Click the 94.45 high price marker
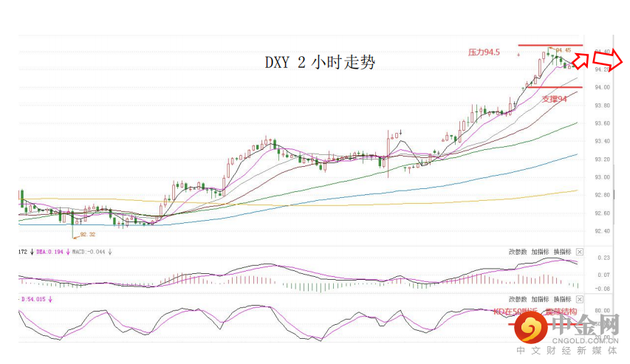The width and height of the screenshot is (630, 364). 564,50
